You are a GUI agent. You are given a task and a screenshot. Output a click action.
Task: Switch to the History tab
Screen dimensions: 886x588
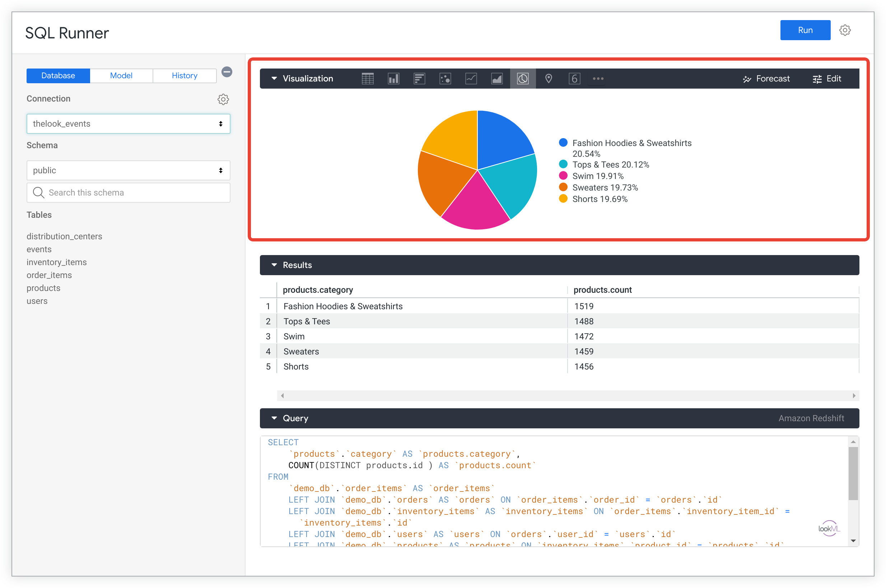tap(184, 76)
